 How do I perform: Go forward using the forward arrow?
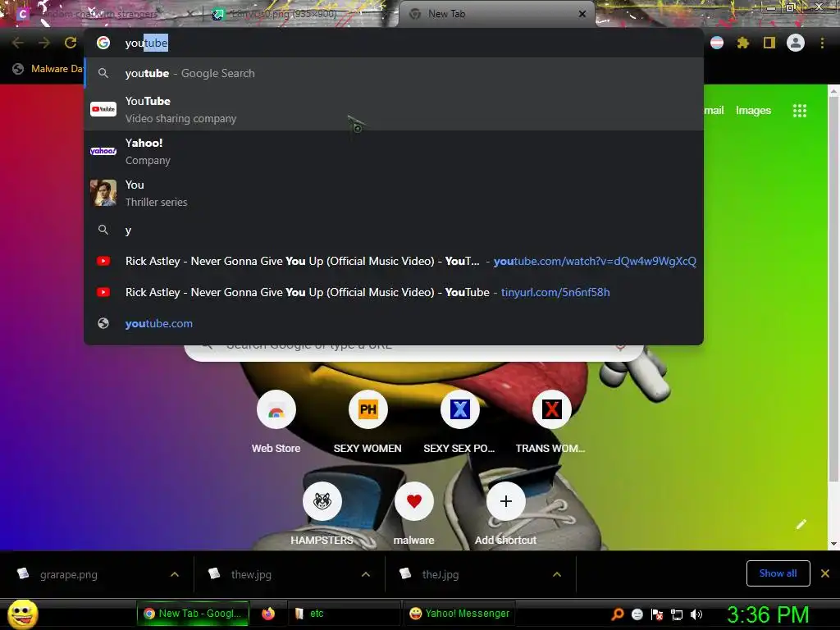pos(44,43)
